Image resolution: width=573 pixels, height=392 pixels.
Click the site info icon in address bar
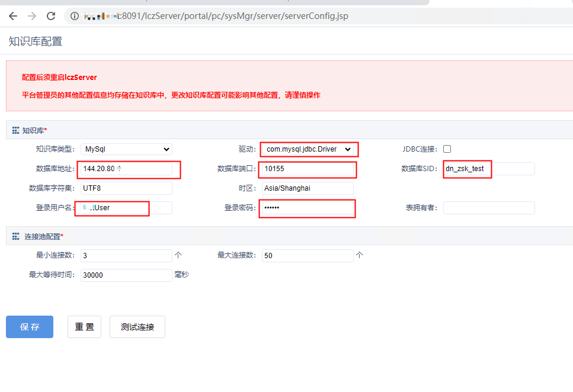(x=75, y=16)
